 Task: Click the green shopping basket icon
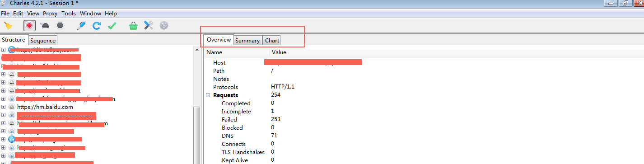click(x=133, y=26)
